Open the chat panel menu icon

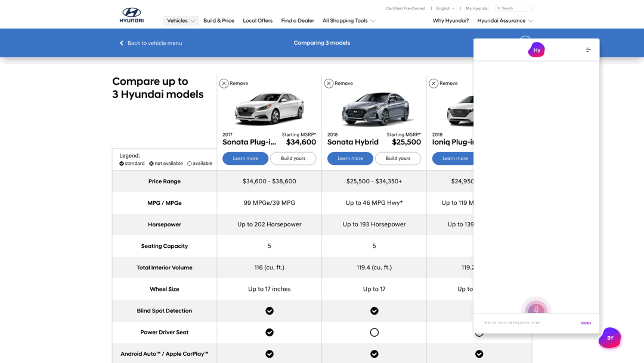click(588, 50)
